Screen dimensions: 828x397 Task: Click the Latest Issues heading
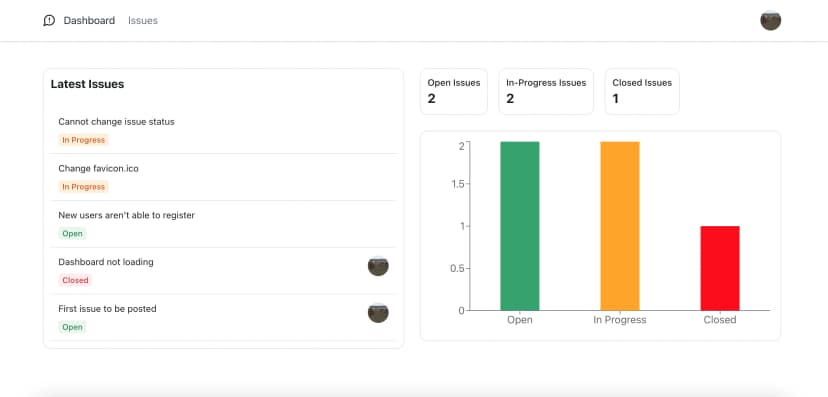(87, 84)
